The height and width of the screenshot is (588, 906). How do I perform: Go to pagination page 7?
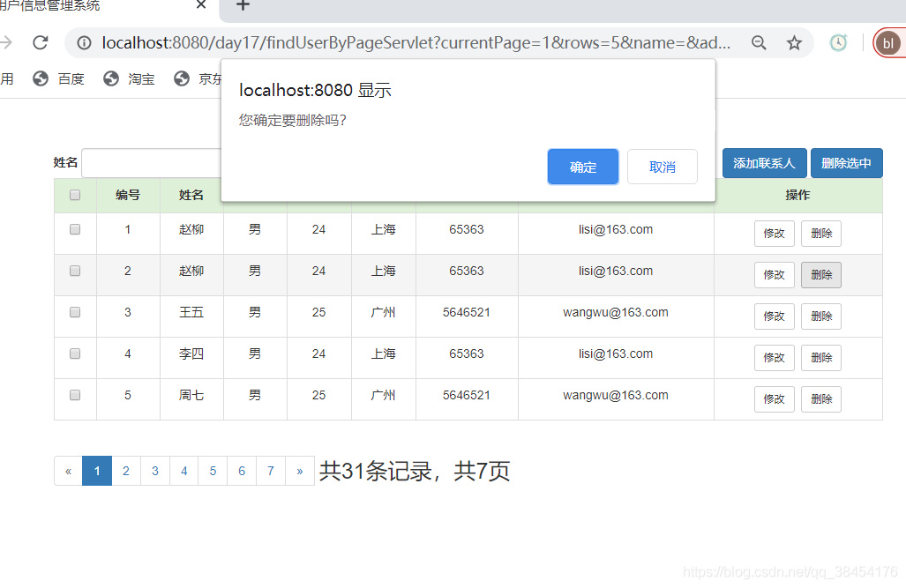coord(271,471)
